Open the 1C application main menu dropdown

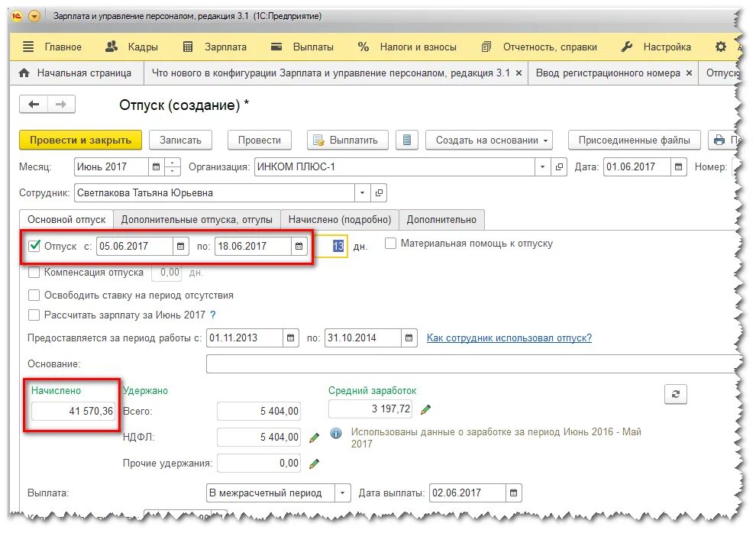[34, 16]
